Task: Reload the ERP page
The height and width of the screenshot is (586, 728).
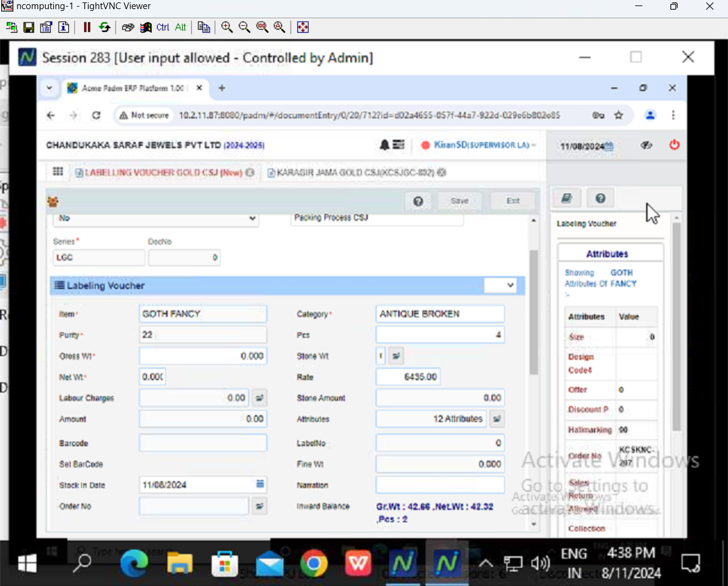Action: coord(96,115)
